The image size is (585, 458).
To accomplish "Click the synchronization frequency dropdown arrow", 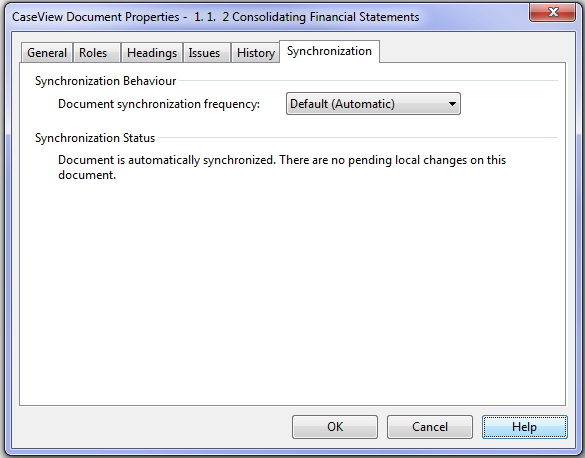I will point(452,104).
